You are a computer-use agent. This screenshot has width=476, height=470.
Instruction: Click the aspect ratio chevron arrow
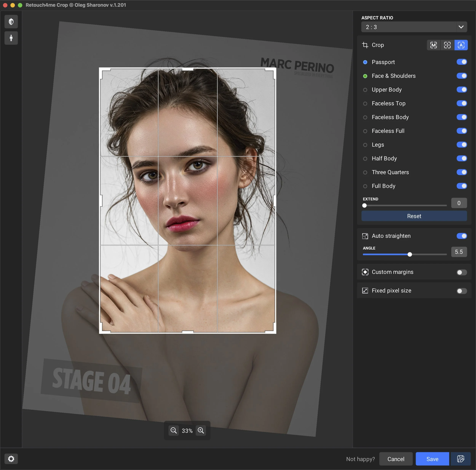point(461,27)
